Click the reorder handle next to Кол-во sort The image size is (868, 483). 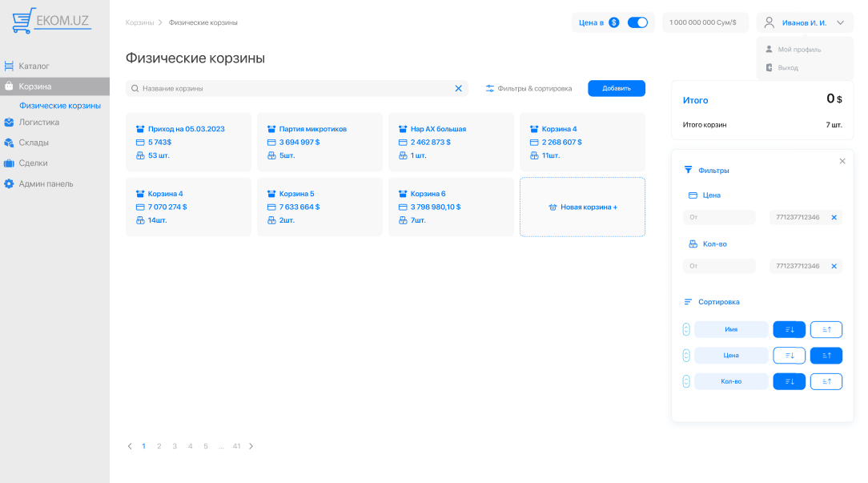click(686, 381)
